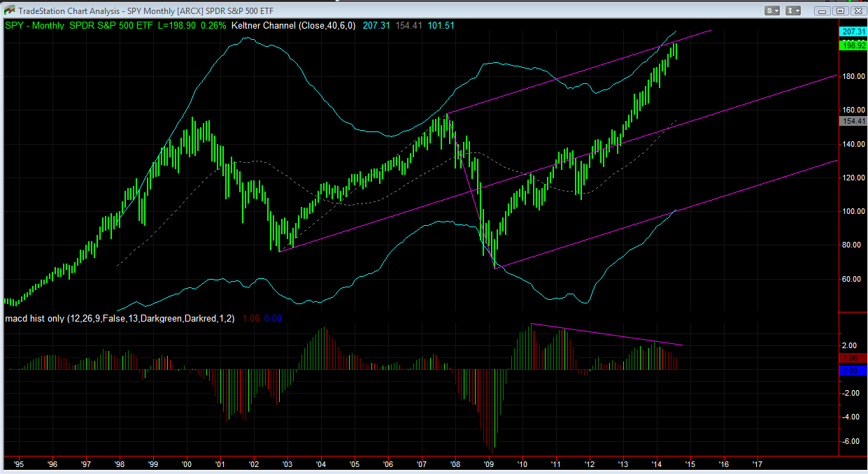Click the '14 year label on time axis

pyautogui.click(x=656, y=464)
